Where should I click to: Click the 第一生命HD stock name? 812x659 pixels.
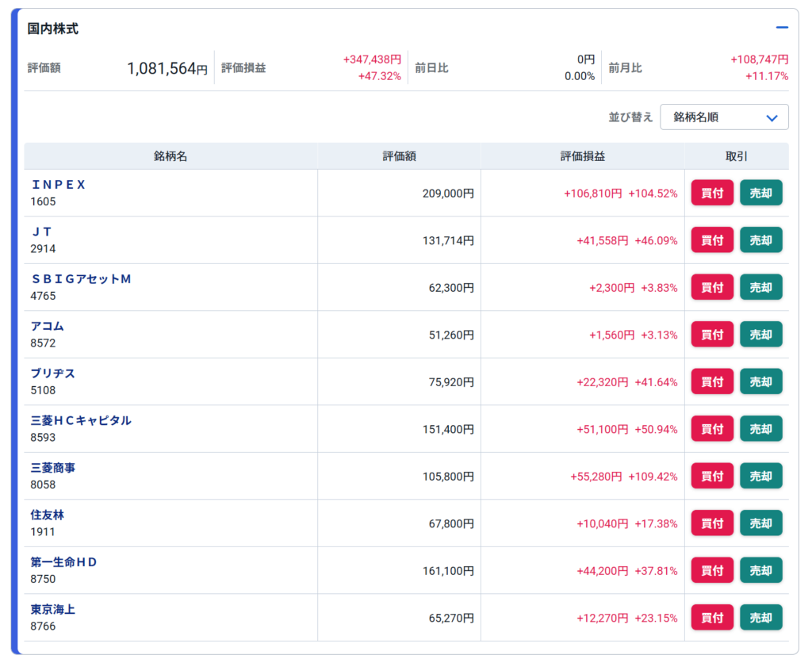click(63, 562)
